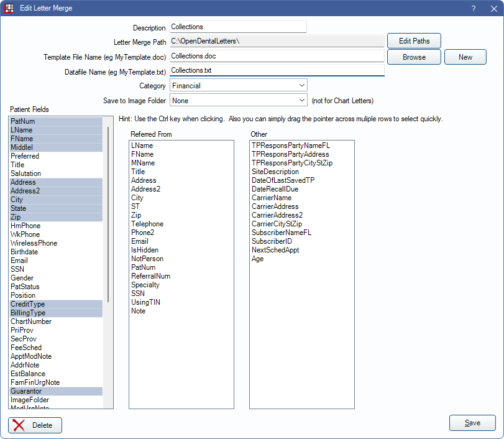Expand the Save to Image Folder dropdown

(x=239, y=100)
